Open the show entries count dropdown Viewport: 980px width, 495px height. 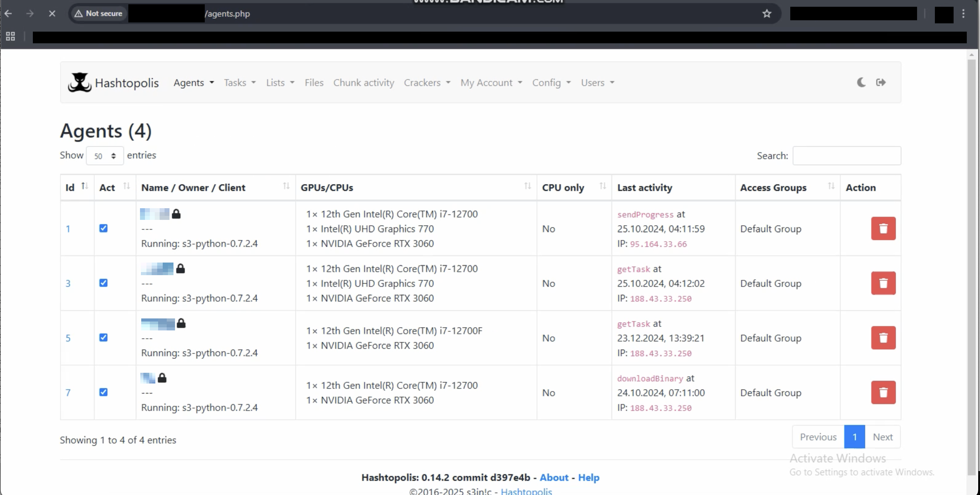coord(105,156)
